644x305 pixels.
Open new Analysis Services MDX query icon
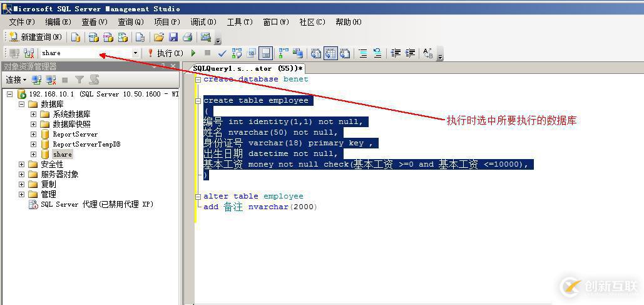[94, 38]
